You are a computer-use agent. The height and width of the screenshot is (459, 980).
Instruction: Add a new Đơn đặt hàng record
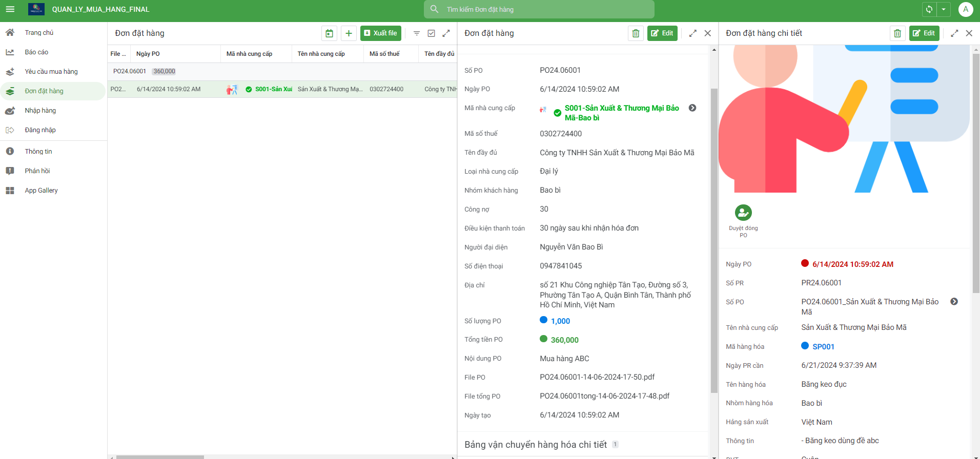pos(349,33)
